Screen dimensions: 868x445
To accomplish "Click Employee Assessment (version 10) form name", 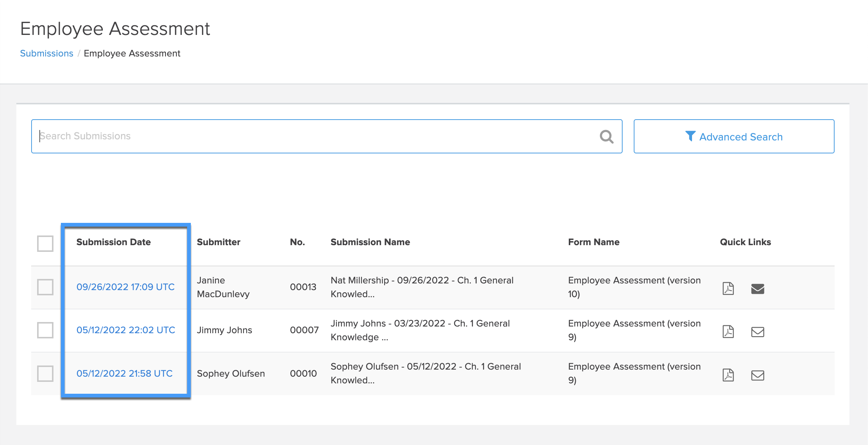I will coord(634,287).
